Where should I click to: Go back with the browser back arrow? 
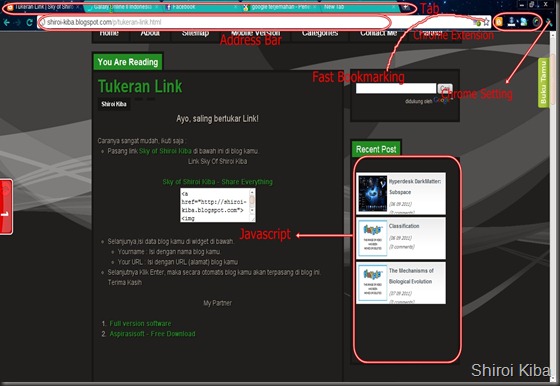(7, 22)
